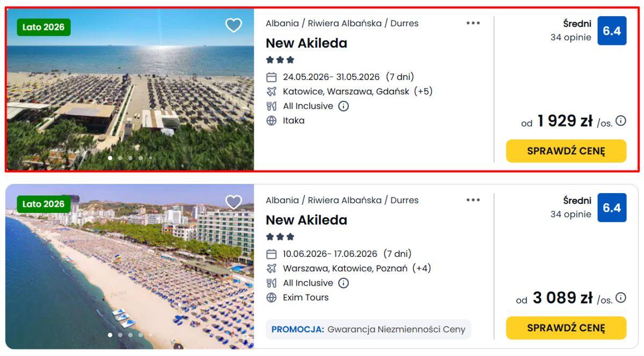Click Lato 2026 badge on second offer
The height and width of the screenshot is (356, 644).
43,204
